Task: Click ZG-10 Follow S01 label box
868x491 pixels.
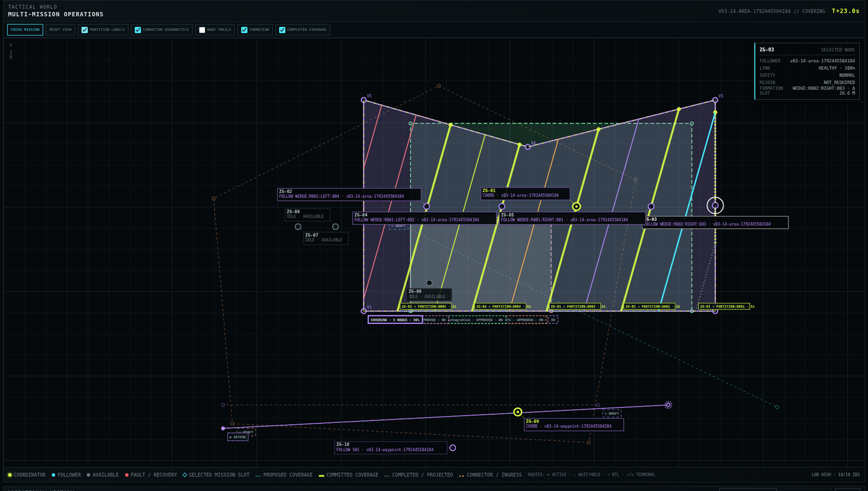Action: coord(391,447)
